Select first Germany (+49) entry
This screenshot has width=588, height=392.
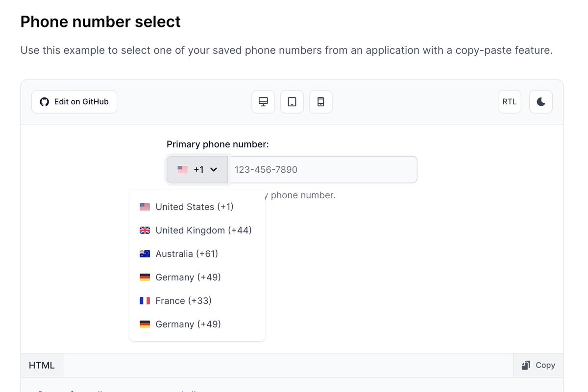pyautogui.click(x=197, y=277)
